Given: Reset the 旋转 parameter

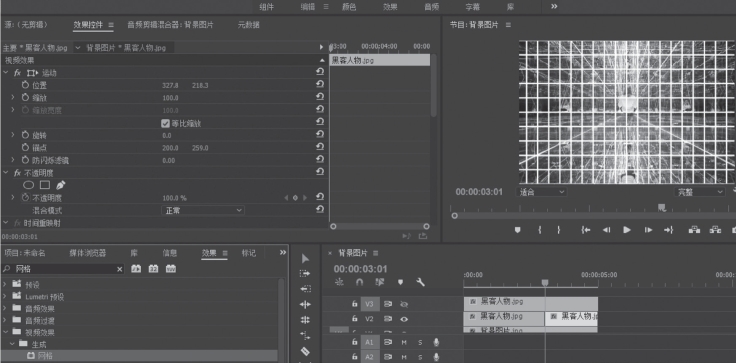Looking at the screenshot, I should (x=320, y=134).
